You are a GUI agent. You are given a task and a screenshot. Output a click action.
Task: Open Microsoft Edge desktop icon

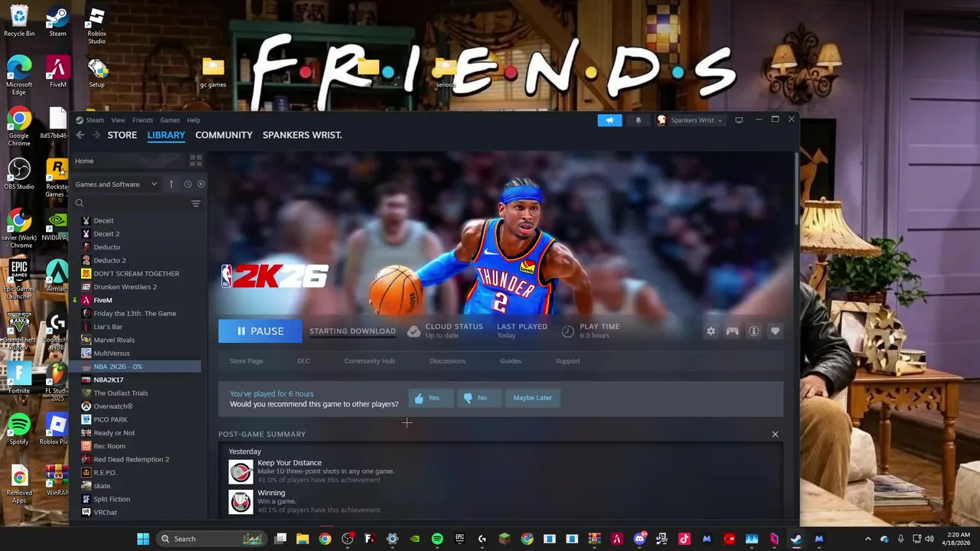tap(19, 76)
